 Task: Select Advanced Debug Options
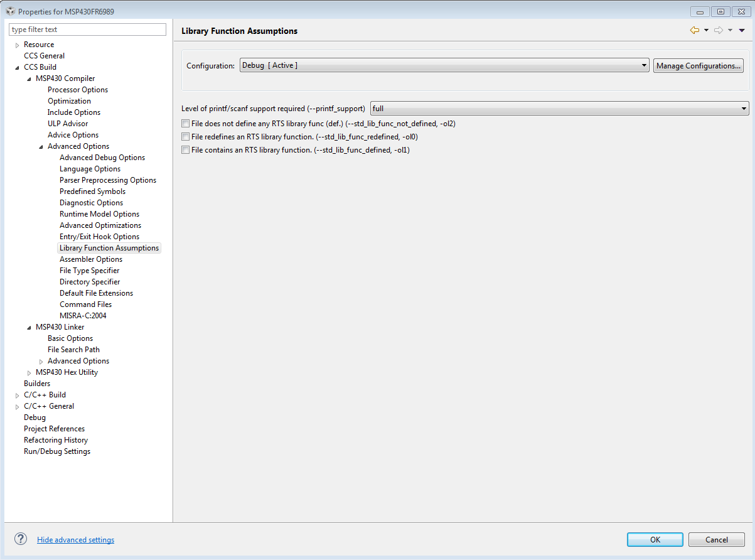pyautogui.click(x=102, y=158)
